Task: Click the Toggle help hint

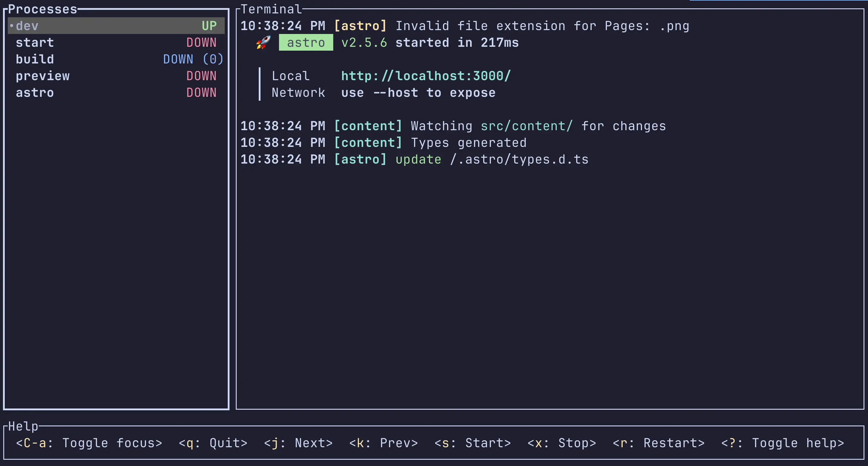Action: tap(782, 443)
